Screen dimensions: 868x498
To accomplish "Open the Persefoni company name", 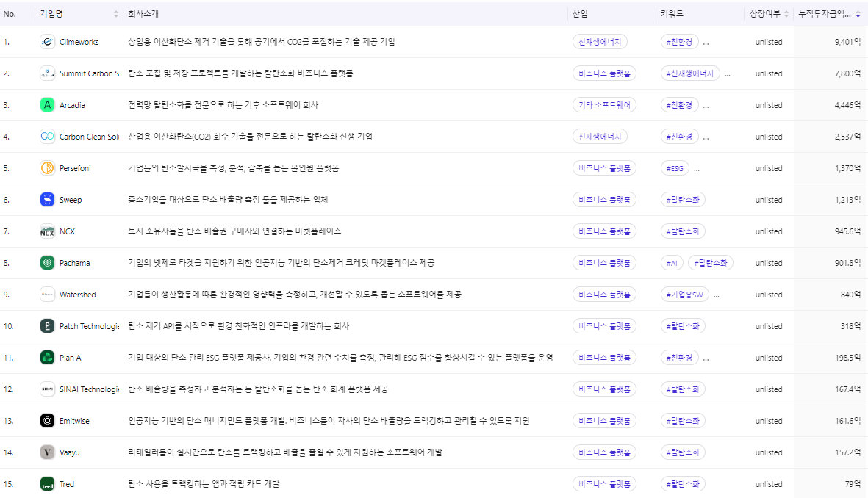I will pyautogui.click(x=75, y=168).
